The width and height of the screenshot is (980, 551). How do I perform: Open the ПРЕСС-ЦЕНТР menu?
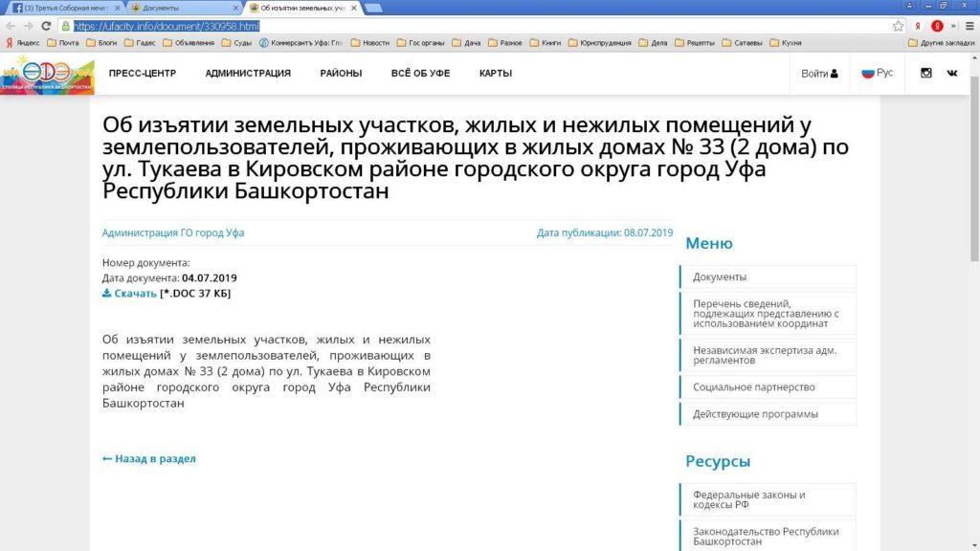[143, 74]
